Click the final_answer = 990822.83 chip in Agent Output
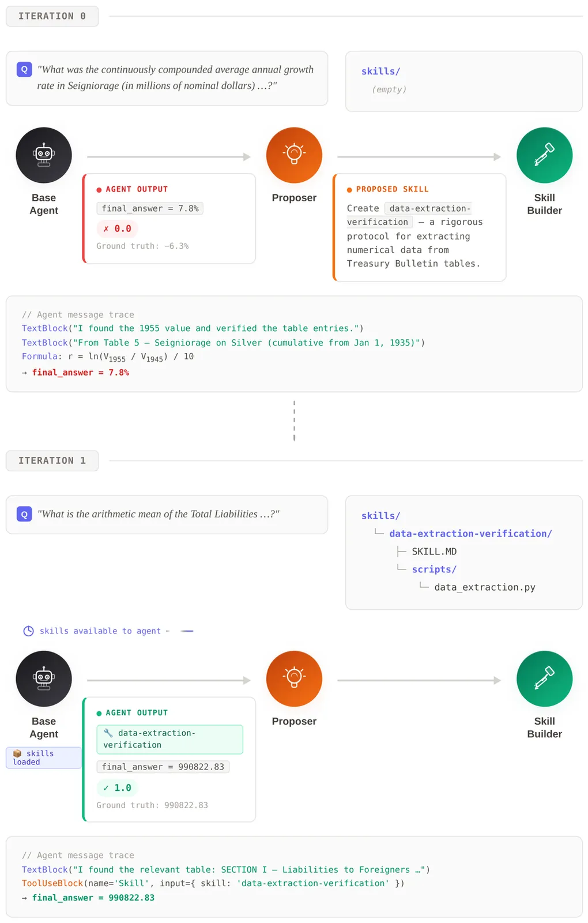 click(x=163, y=767)
